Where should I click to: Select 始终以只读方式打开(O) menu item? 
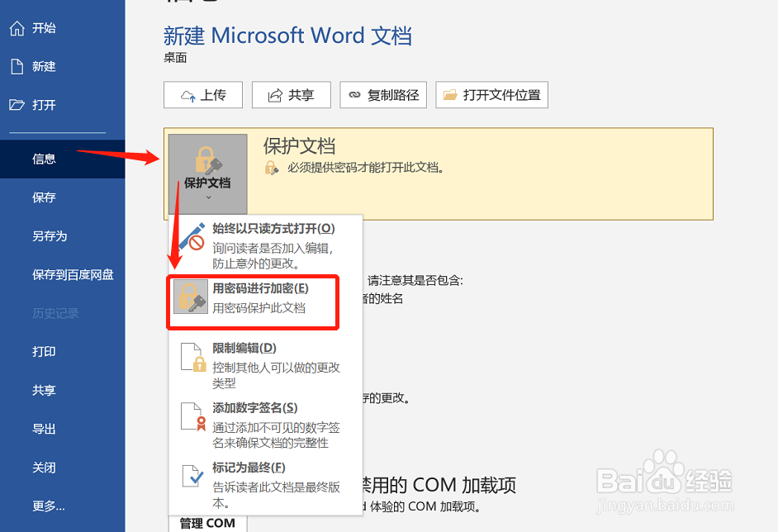[265, 245]
